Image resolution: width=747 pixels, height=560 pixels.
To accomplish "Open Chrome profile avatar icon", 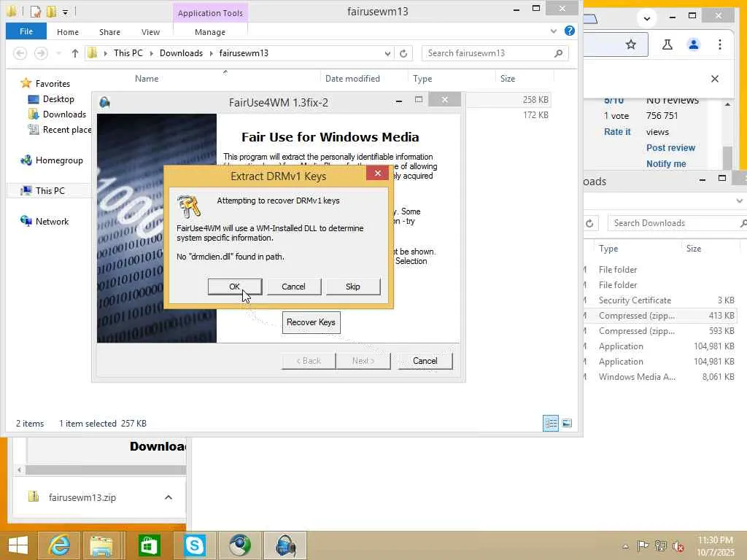I will 694,44.
